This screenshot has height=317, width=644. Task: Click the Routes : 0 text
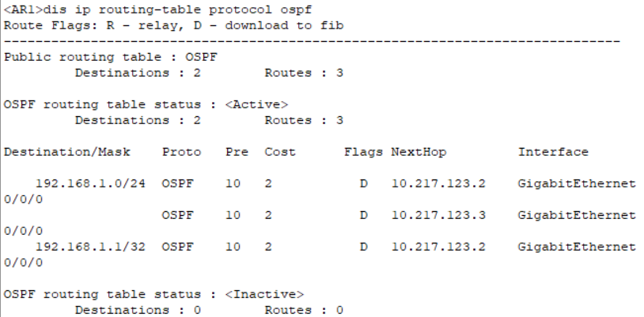(304, 310)
